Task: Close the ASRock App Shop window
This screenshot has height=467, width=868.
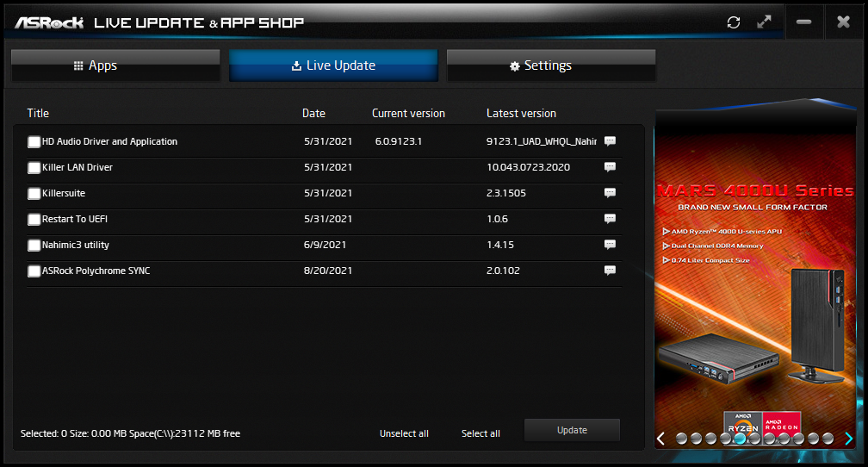Action: pyautogui.click(x=843, y=22)
